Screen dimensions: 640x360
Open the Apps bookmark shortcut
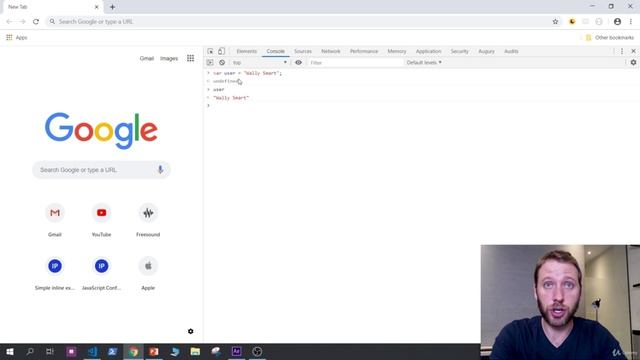click(x=17, y=38)
